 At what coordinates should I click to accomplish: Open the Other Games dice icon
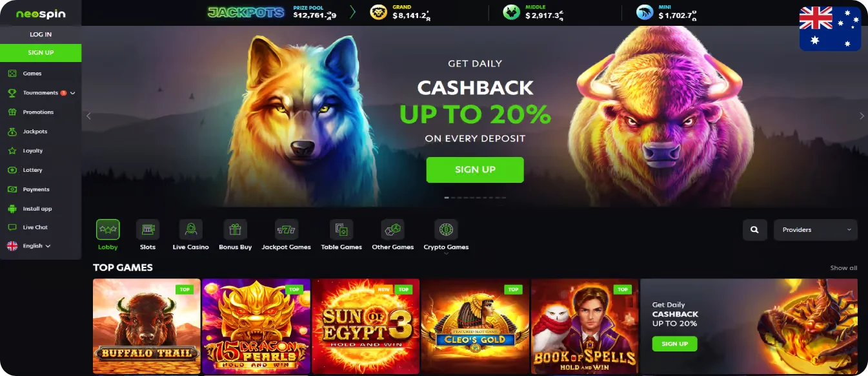392,229
